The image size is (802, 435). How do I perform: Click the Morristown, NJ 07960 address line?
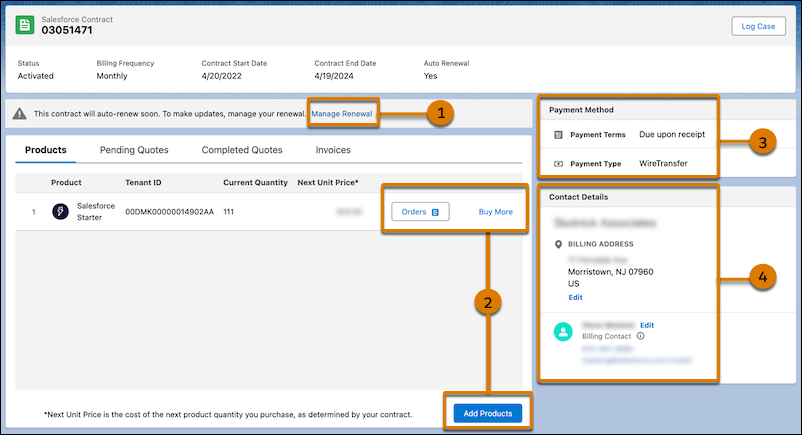click(611, 272)
